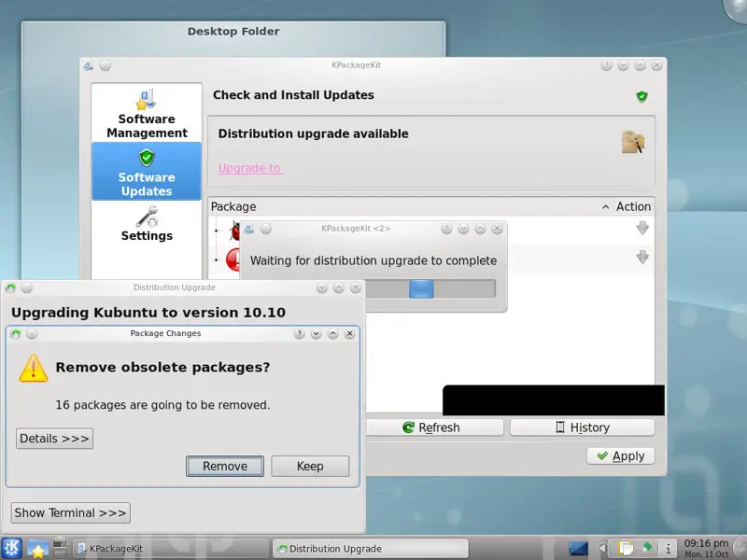Click the distribution upgrade package box icon
This screenshot has width=747, height=560.
tap(633, 142)
